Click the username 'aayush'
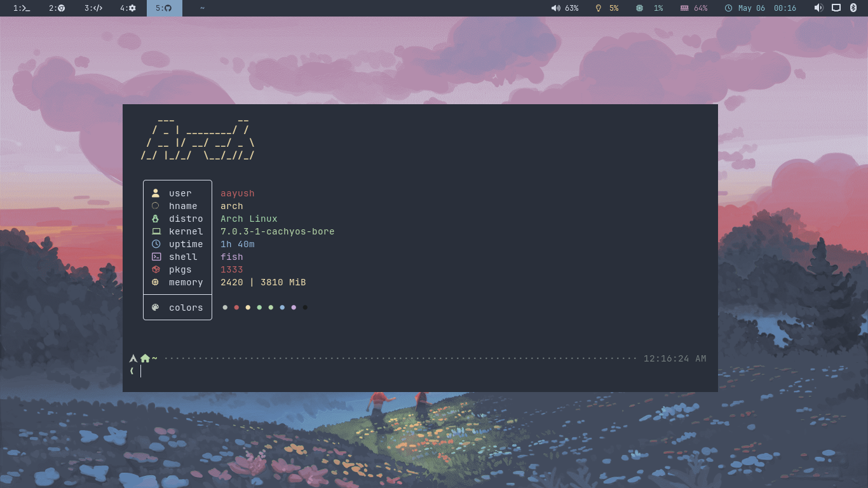The width and height of the screenshot is (868, 488). pos(238,193)
